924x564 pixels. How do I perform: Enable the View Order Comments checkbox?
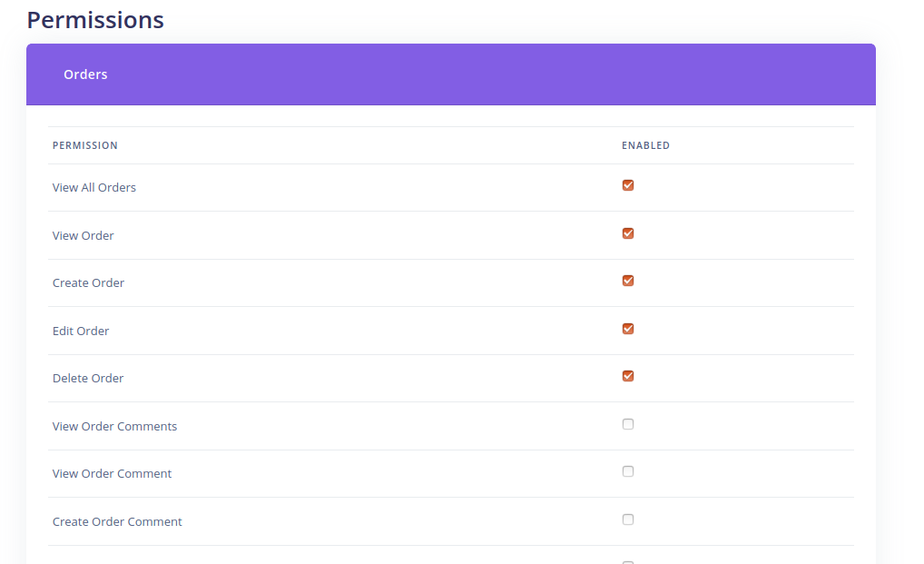click(628, 424)
